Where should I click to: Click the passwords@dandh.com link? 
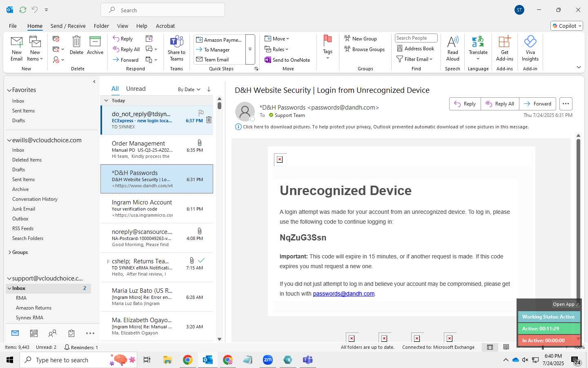tap(343, 294)
